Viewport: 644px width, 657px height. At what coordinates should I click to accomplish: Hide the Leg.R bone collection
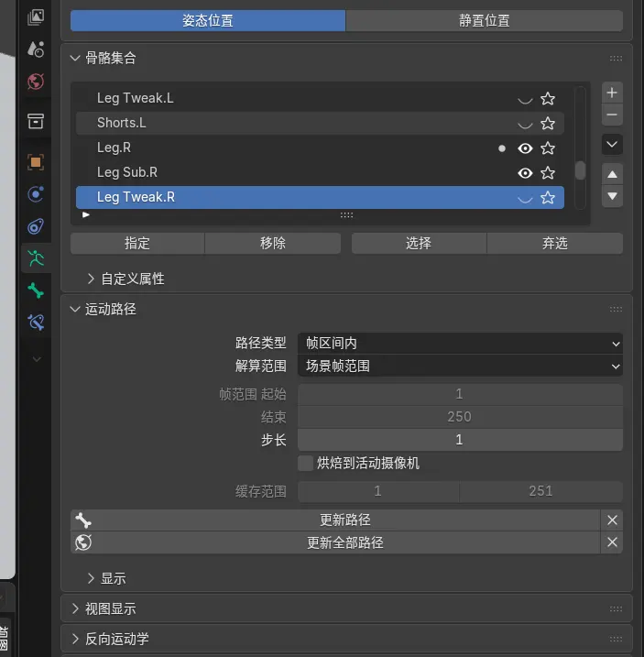(525, 148)
